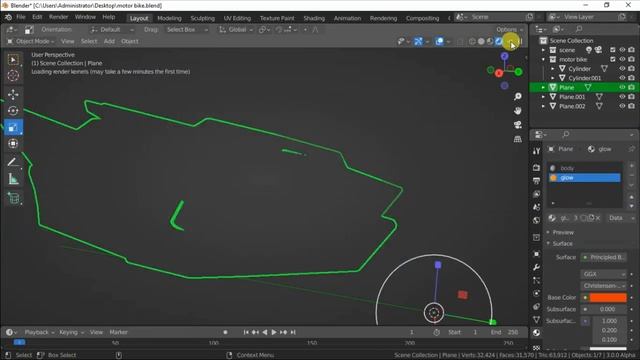640x360 pixels.
Task: Disable rendering for Cylinder001
Action: [631, 78]
